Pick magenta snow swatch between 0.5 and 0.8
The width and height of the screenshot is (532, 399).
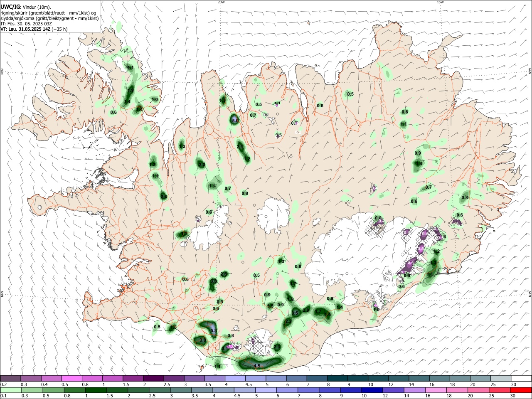click(71, 378)
